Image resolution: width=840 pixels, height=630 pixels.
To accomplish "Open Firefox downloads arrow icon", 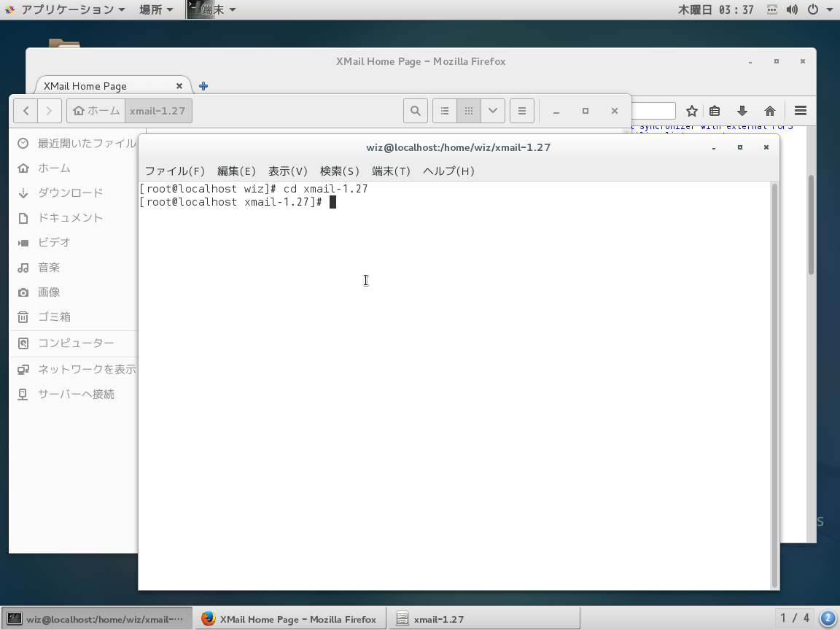I will pyautogui.click(x=742, y=111).
